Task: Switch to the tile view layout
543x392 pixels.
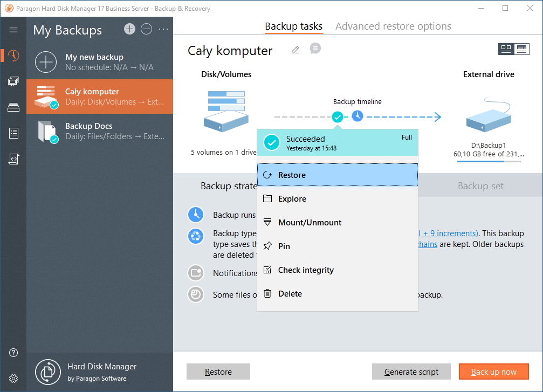Action: click(506, 49)
